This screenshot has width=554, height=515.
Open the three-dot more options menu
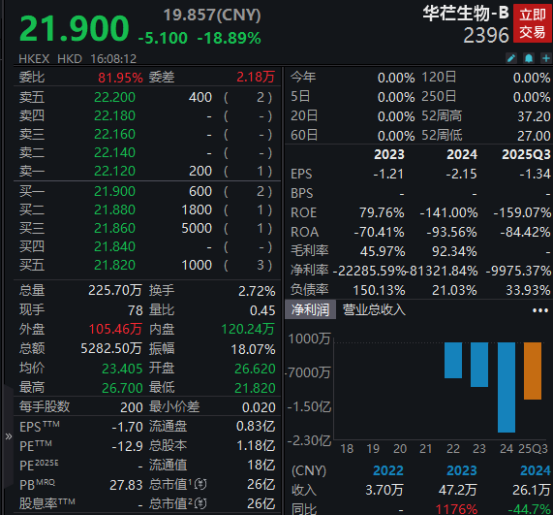pyautogui.click(x=540, y=310)
